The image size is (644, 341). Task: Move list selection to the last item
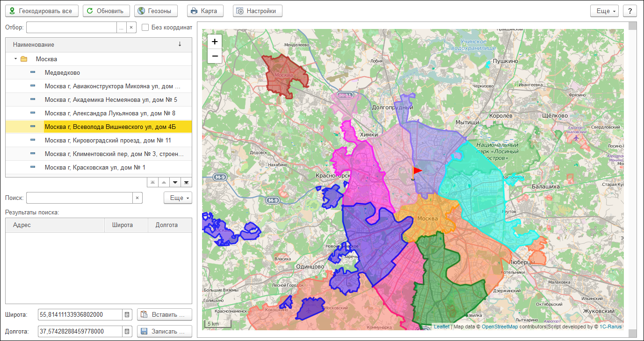pyautogui.click(x=186, y=182)
